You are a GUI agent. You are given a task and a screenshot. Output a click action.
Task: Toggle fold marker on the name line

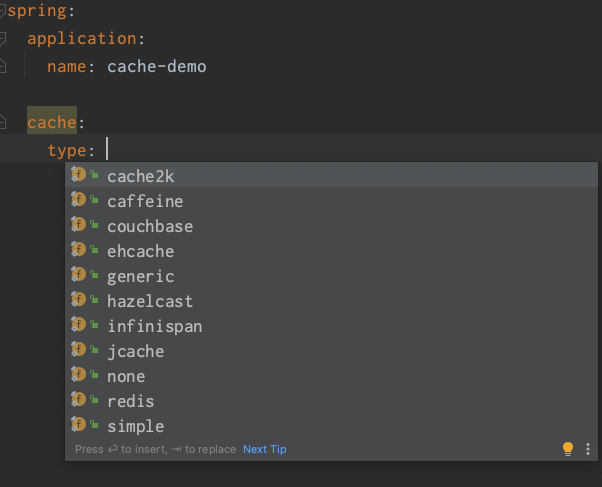(x=2, y=66)
